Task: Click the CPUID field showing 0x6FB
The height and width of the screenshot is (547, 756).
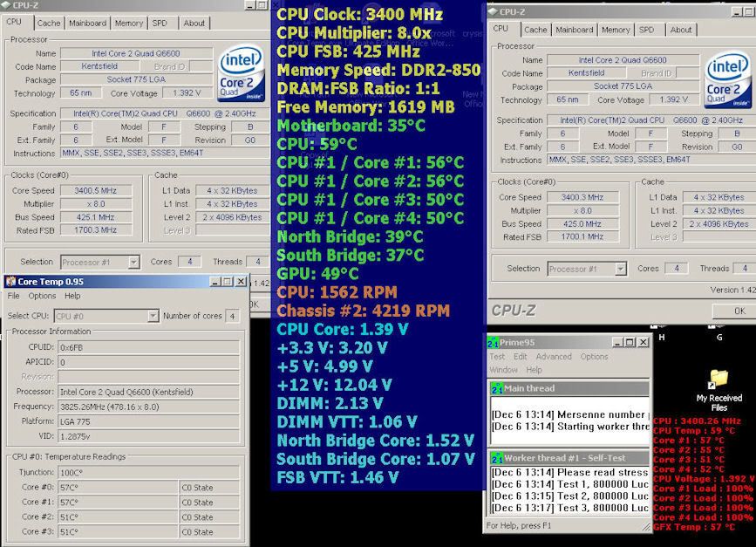Action: (x=149, y=347)
